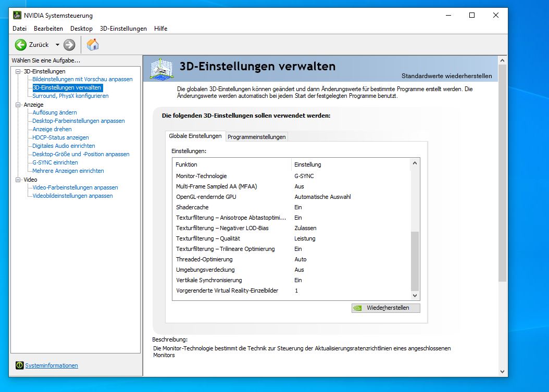The height and width of the screenshot is (392, 549).
Task: Select the Monitor-Technologie setting row
Action: coord(291,176)
